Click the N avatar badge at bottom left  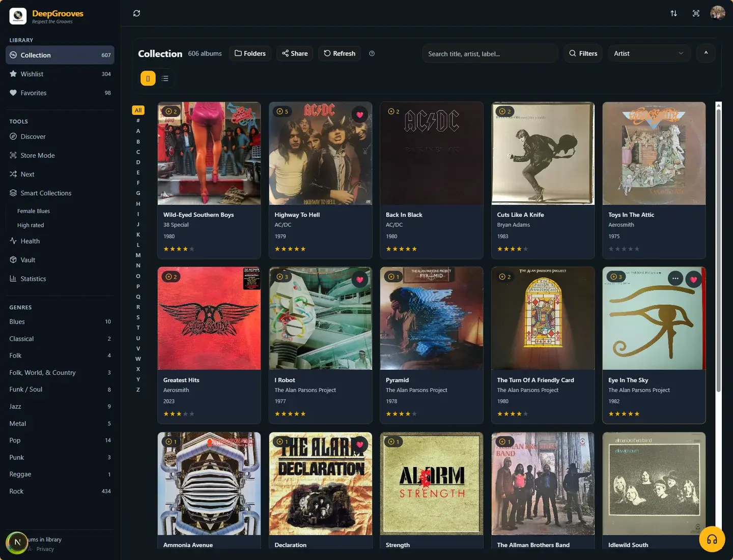tap(17, 542)
